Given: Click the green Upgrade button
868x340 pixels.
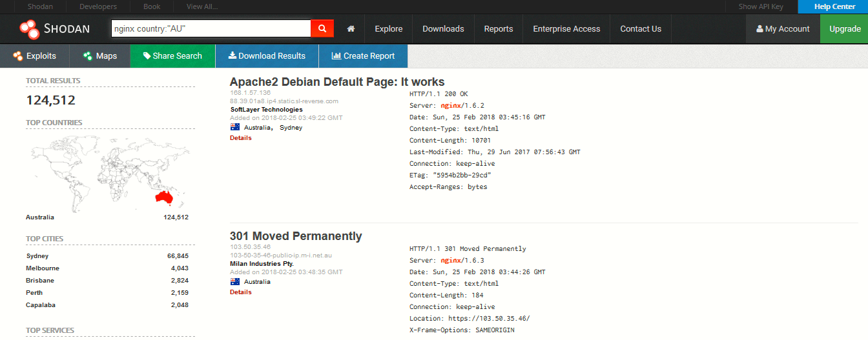Looking at the screenshot, I should pyautogui.click(x=844, y=29).
